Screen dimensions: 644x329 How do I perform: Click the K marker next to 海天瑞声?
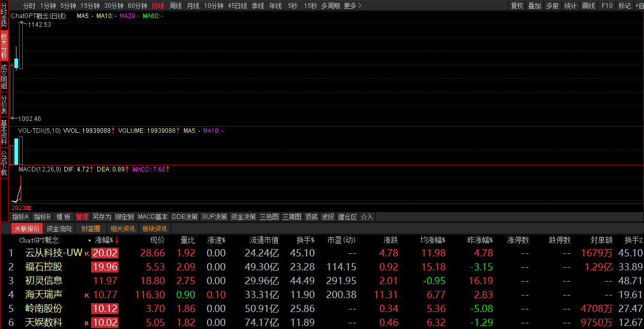tap(87, 296)
